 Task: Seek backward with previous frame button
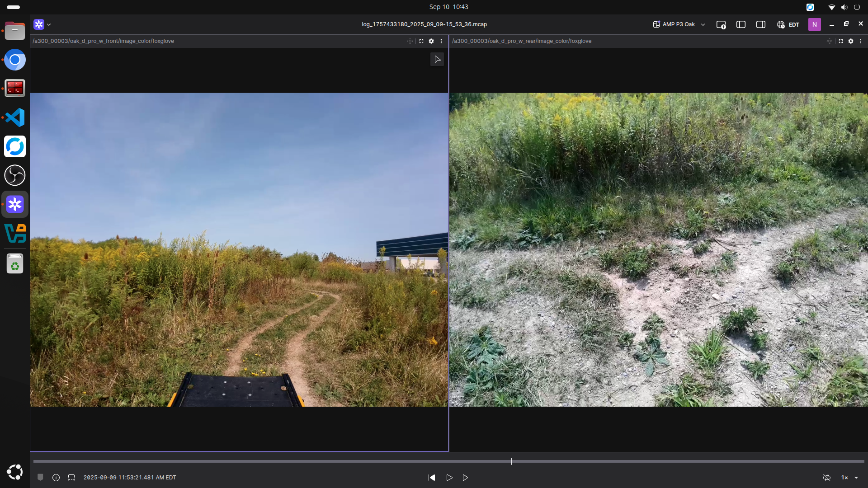(432, 478)
